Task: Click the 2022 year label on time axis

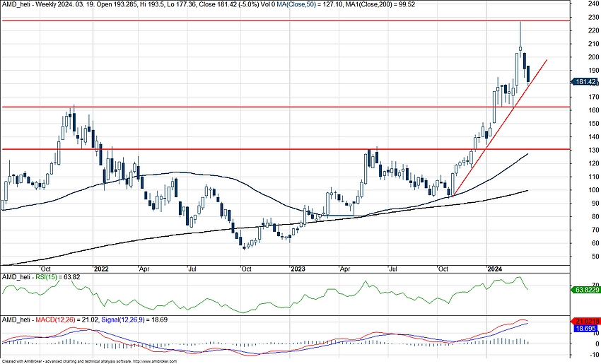Action: [x=101, y=269]
